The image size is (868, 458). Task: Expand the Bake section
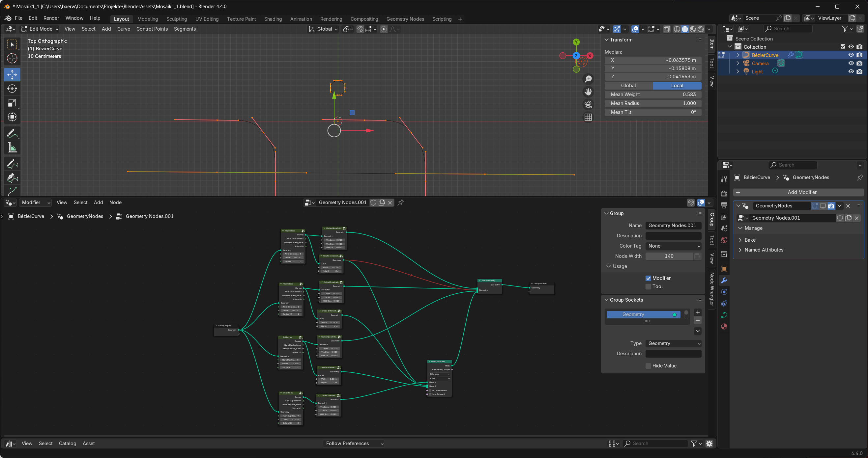[750, 240]
